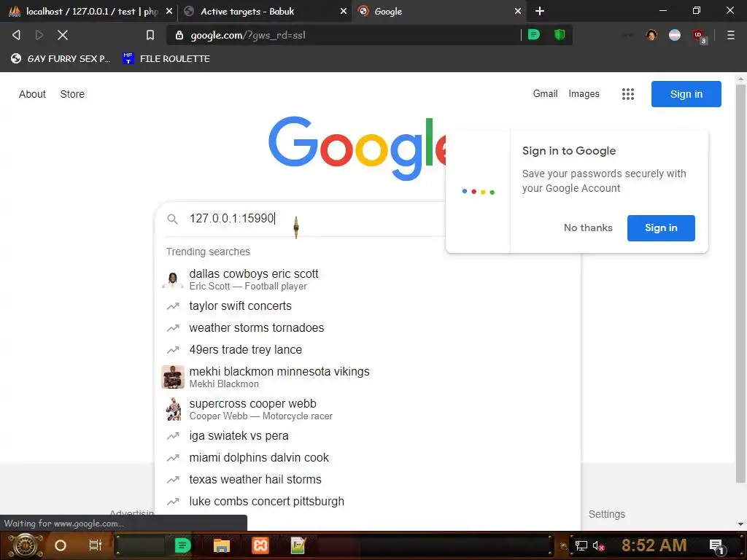This screenshot has width=747, height=560.
Task: Select the Google tab
Action: point(438,11)
